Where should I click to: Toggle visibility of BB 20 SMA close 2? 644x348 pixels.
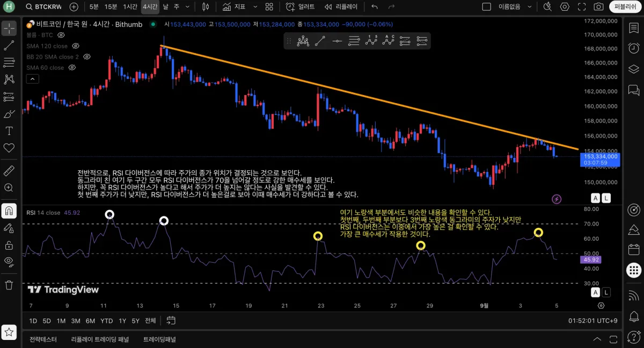[87, 57]
